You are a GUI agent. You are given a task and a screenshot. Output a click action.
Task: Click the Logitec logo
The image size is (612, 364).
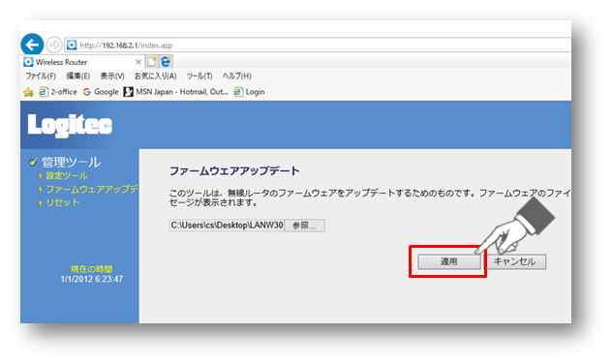[x=70, y=126]
